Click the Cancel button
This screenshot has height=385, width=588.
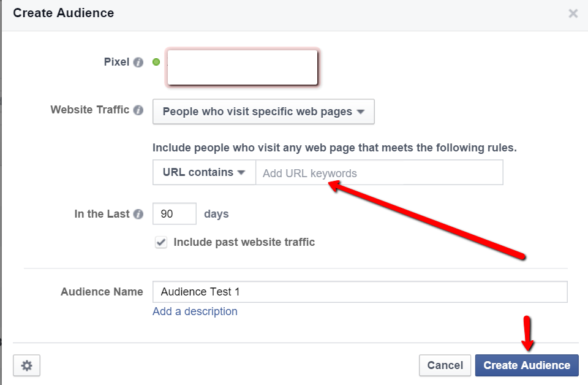point(445,365)
